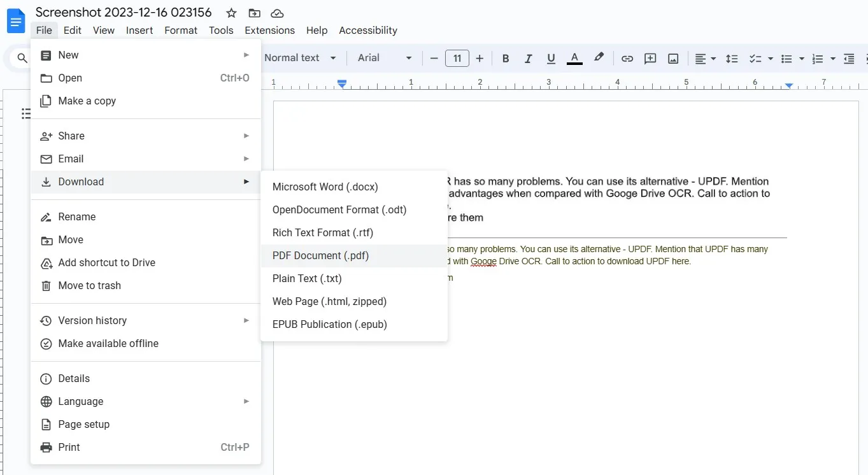Click the document cloud save status icon

pos(276,13)
